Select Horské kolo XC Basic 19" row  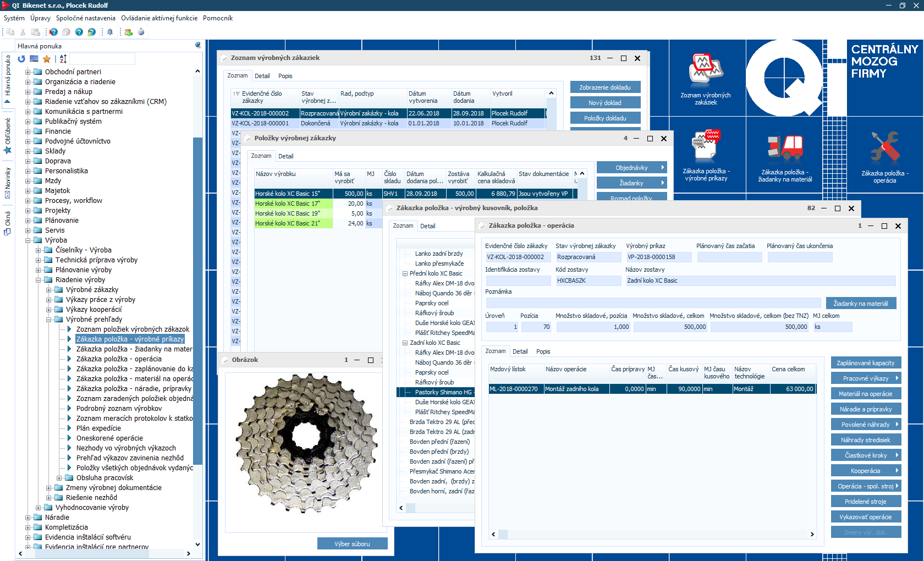click(x=293, y=213)
